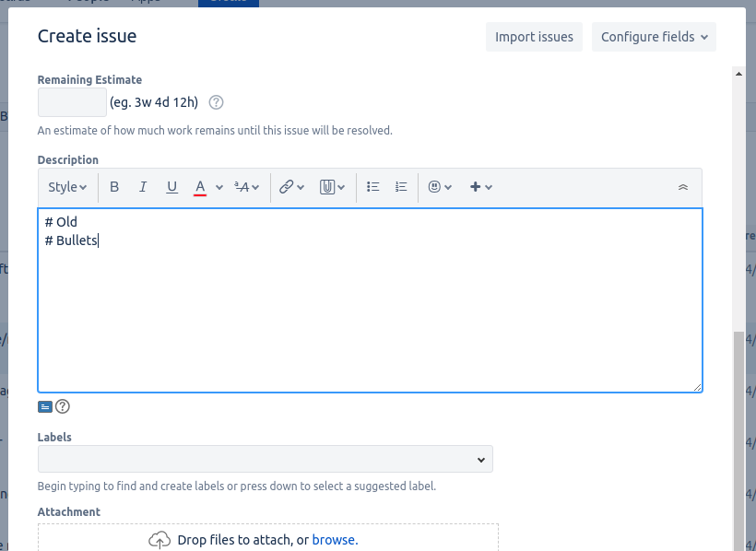Open the plus insert-more menu
Screen dimensions: 756x551
coord(480,187)
